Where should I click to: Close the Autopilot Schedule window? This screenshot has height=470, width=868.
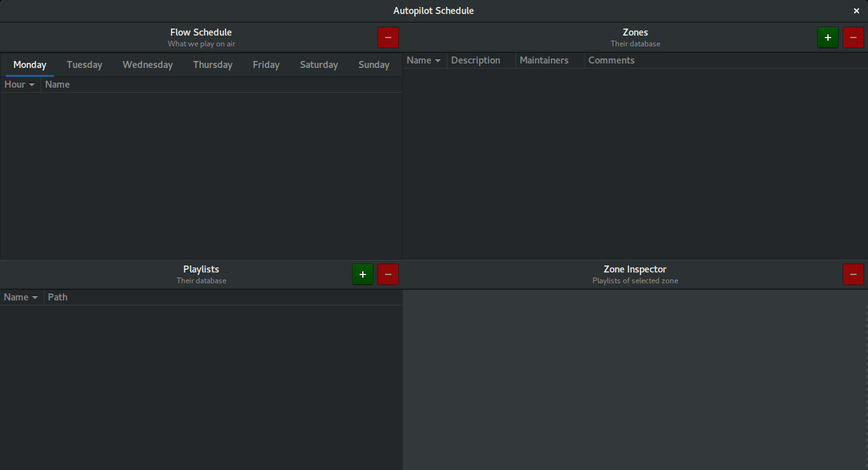[x=857, y=11]
